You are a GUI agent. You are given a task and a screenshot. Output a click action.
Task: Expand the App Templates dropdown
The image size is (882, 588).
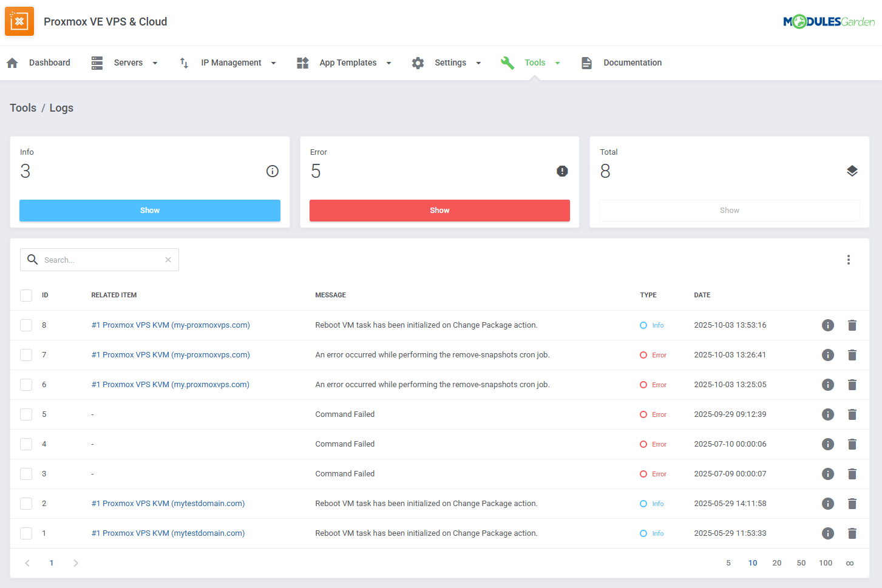(x=388, y=63)
